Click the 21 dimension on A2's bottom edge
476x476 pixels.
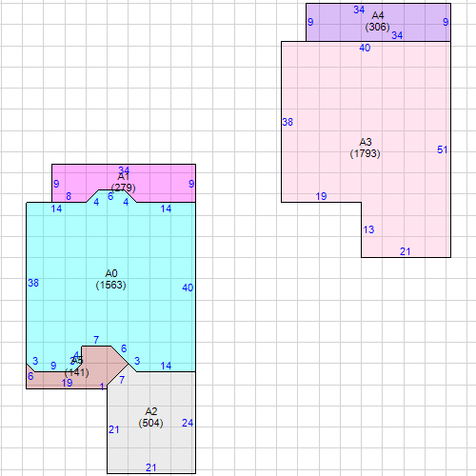click(x=151, y=467)
